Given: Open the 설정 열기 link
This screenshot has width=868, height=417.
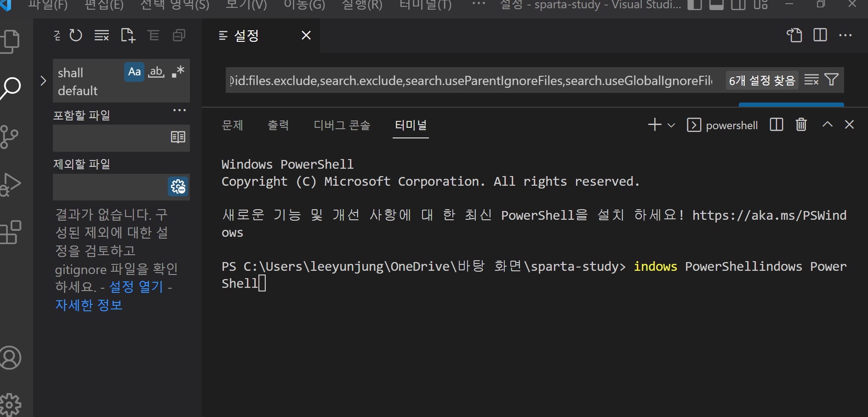Looking at the screenshot, I should (x=136, y=287).
